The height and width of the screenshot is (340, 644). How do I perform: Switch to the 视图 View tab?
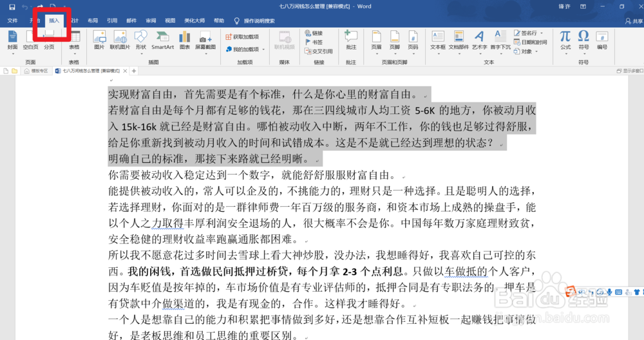click(x=170, y=21)
